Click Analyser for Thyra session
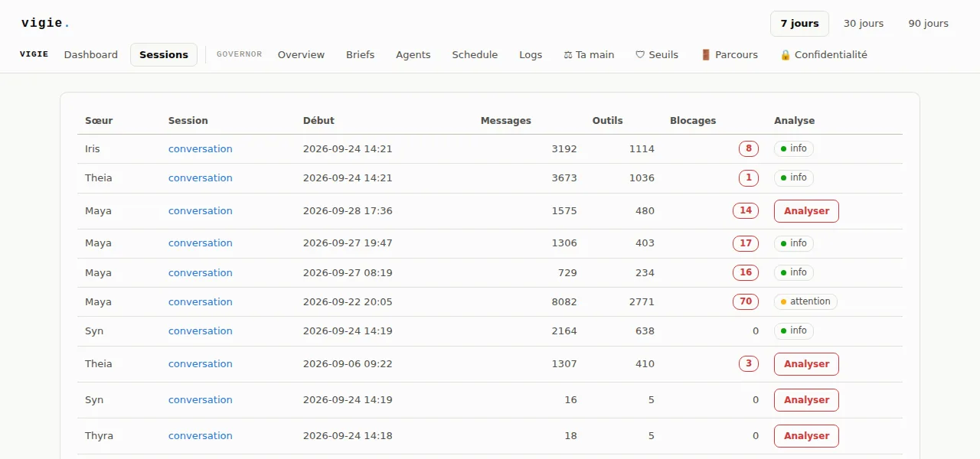 pyautogui.click(x=806, y=436)
